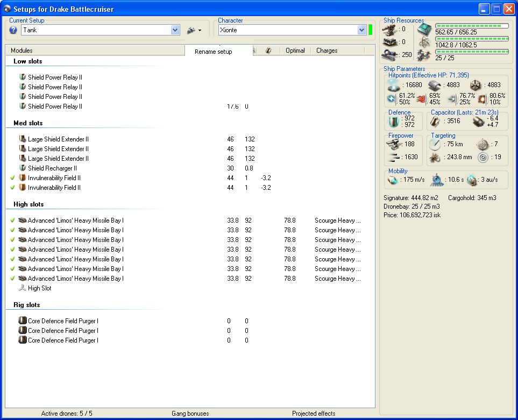Viewport: 518px width, 420px height.
Task: Click the shield hitpoints icon showing 16680
Action: pyautogui.click(x=393, y=85)
